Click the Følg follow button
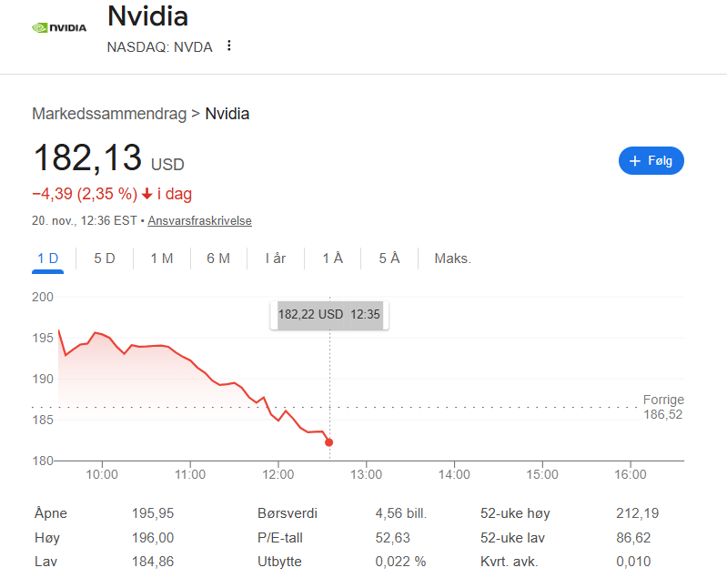Image resolution: width=727 pixels, height=588 pixels. [651, 160]
